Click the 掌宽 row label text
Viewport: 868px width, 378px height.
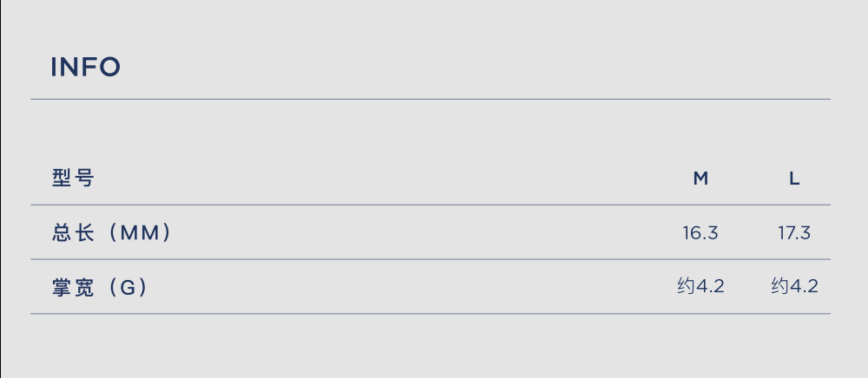tap(73, 287)
